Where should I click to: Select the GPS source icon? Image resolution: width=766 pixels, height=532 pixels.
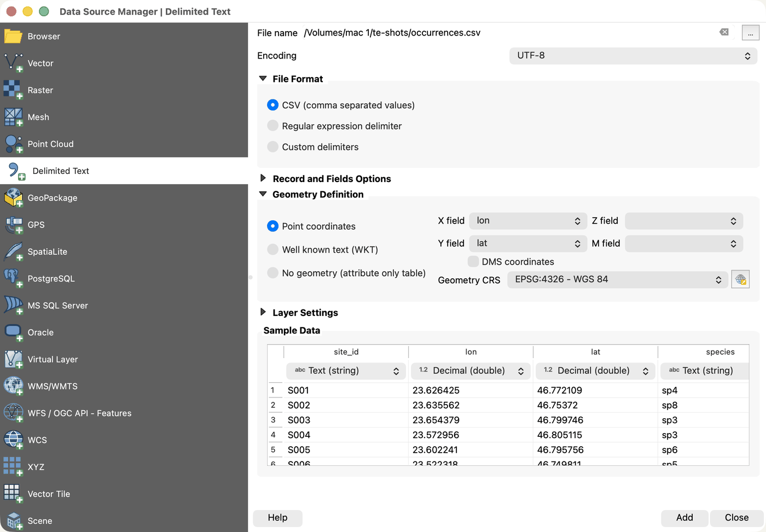13,225
